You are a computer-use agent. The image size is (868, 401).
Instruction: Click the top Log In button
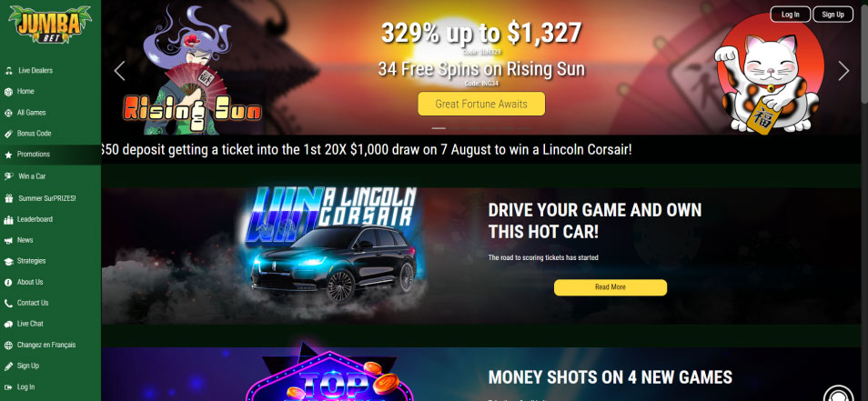click(790, 15)
